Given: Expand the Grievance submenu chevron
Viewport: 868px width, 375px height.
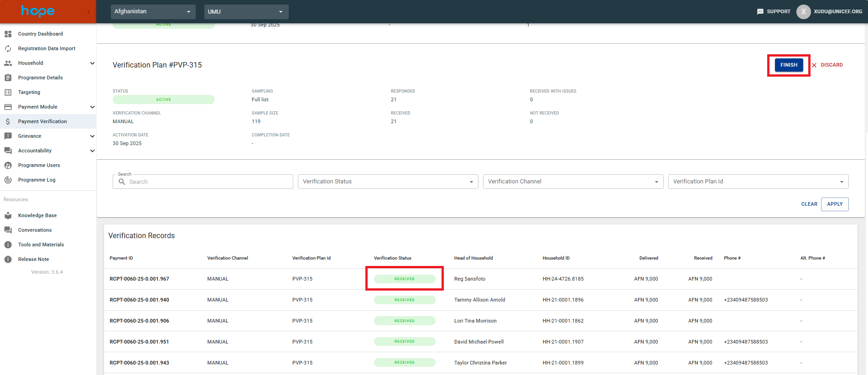Looking at the screenshot, I should (x=92, y=136).
